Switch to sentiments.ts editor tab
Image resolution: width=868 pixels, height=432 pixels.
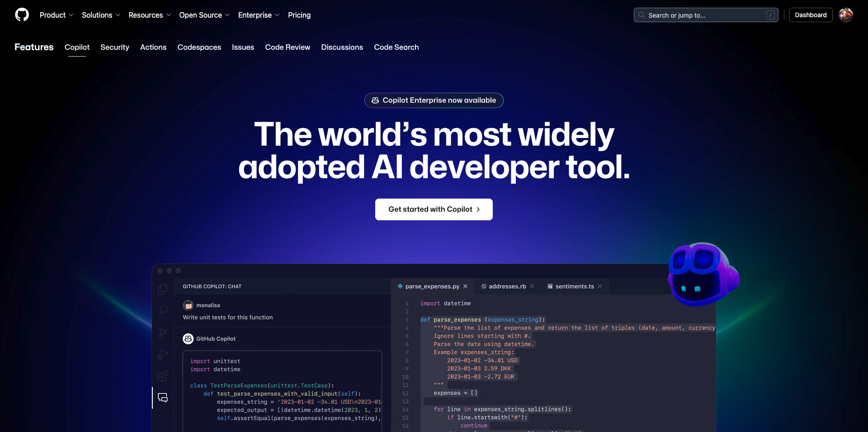click(575, 286)
